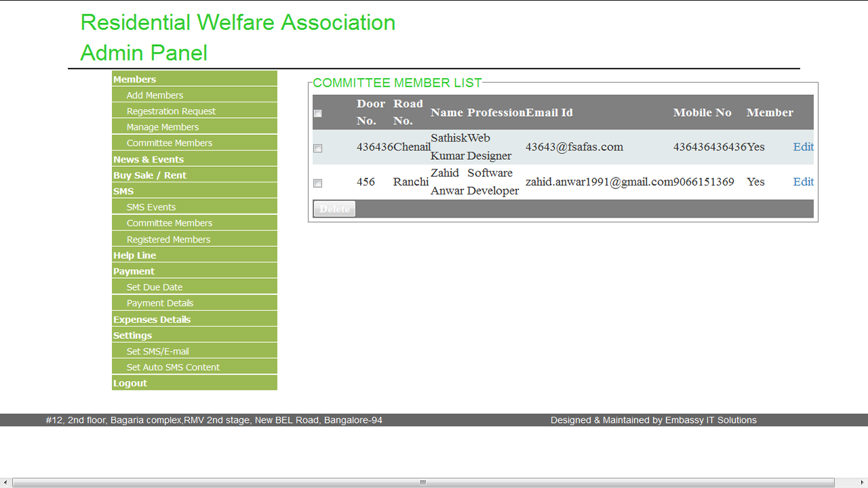Click the Chenail road cell

pyautogui.click(x=412, y=147)
